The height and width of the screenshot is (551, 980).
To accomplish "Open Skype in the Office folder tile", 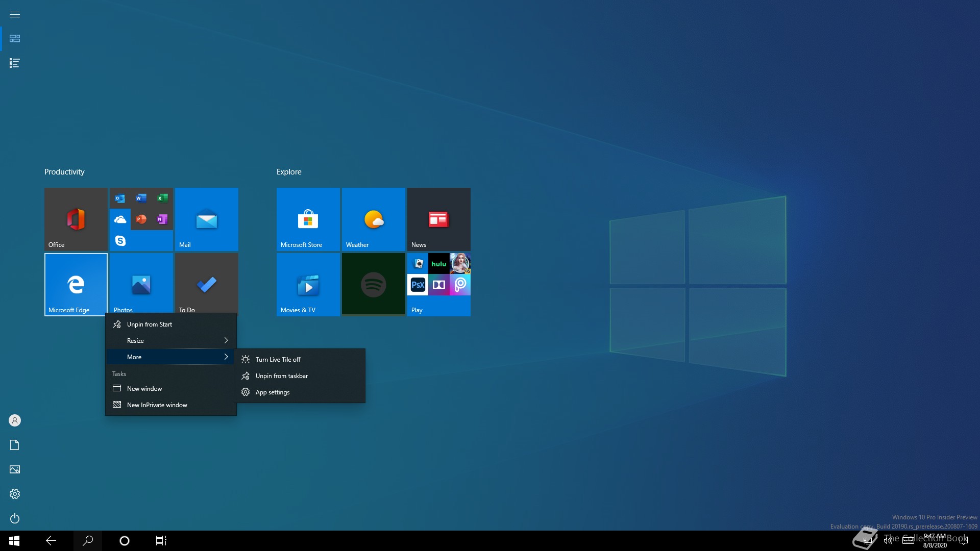I will (120, 240).
